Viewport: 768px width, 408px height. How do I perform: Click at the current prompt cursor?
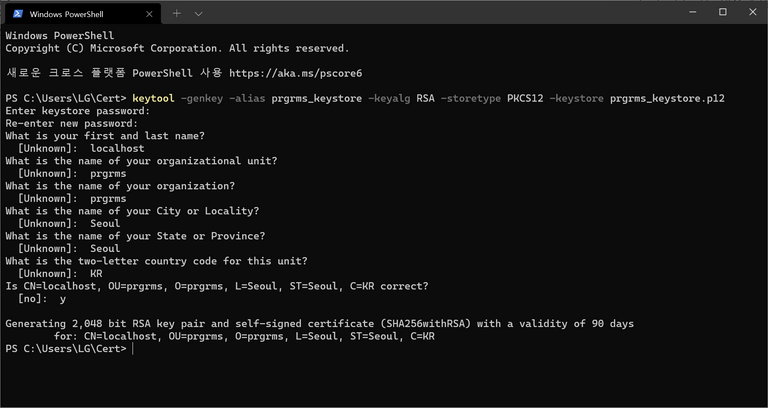[133, 349]
